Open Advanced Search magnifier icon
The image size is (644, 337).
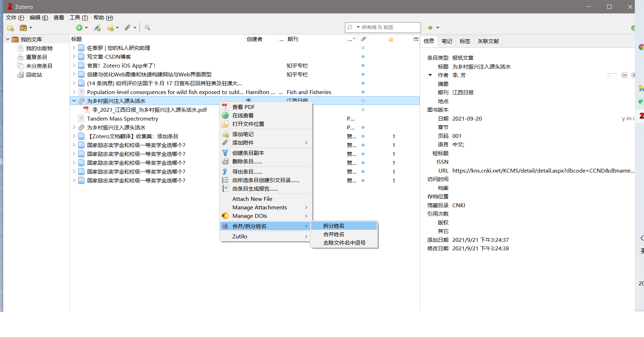[x=147, y=28]
